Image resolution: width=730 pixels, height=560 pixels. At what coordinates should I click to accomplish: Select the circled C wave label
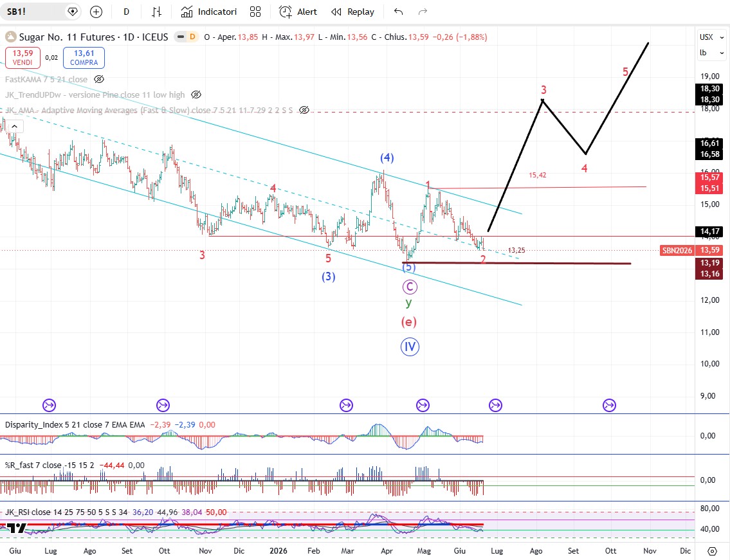[x=410, y=287]
